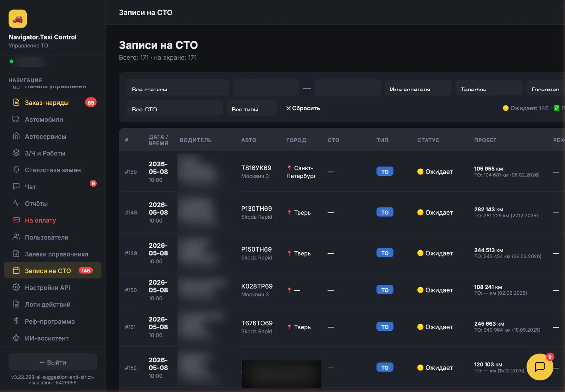Go to Отчёты menu item
This screenshot has width=565, height=392.
point(53,203)
